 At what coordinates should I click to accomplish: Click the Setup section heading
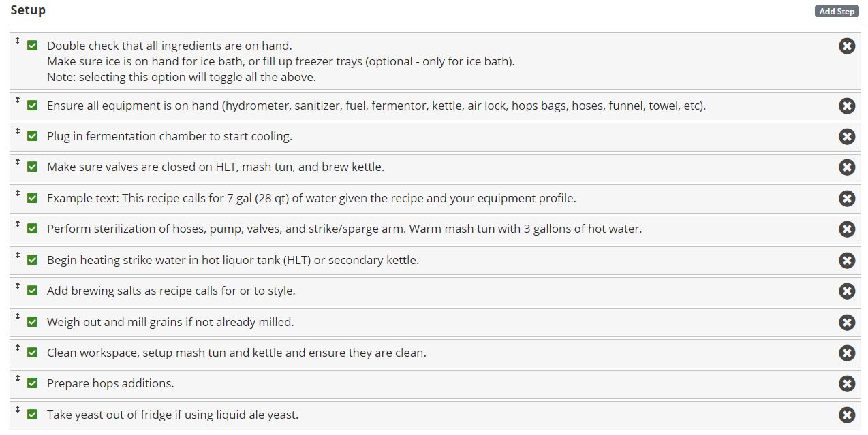(x=28, y=10)
